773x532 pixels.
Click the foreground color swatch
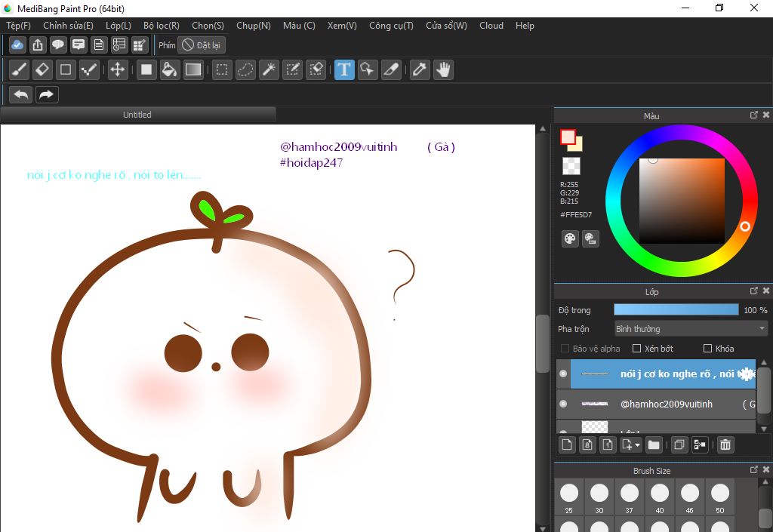pos(568,137)
